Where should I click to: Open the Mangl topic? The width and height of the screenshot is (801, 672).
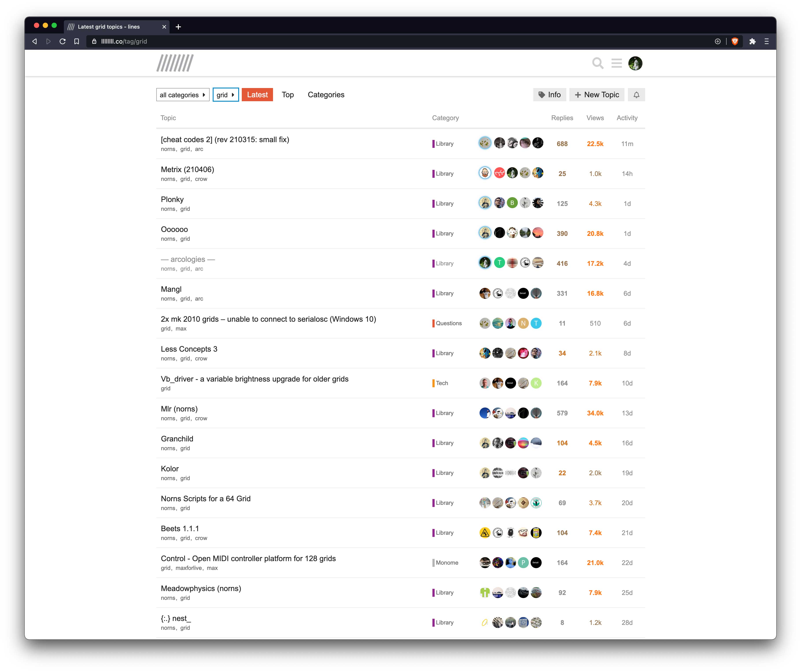171,289
